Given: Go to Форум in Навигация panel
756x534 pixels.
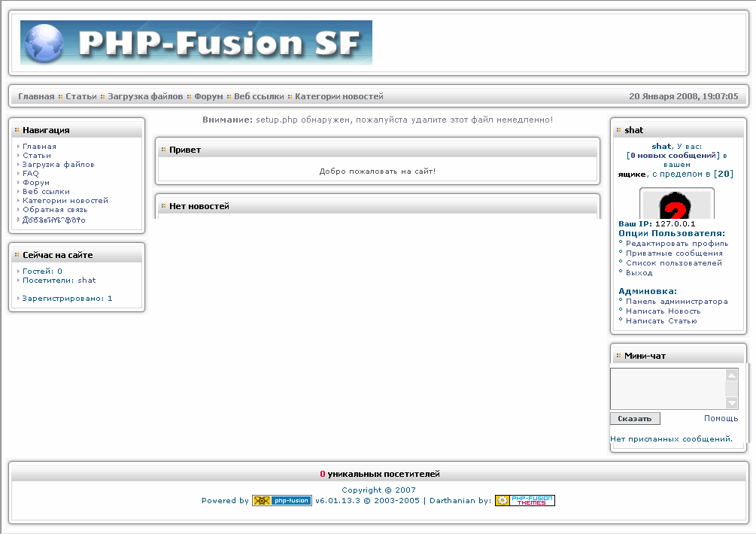Looking at the screenshot, I should click(36, 183).
